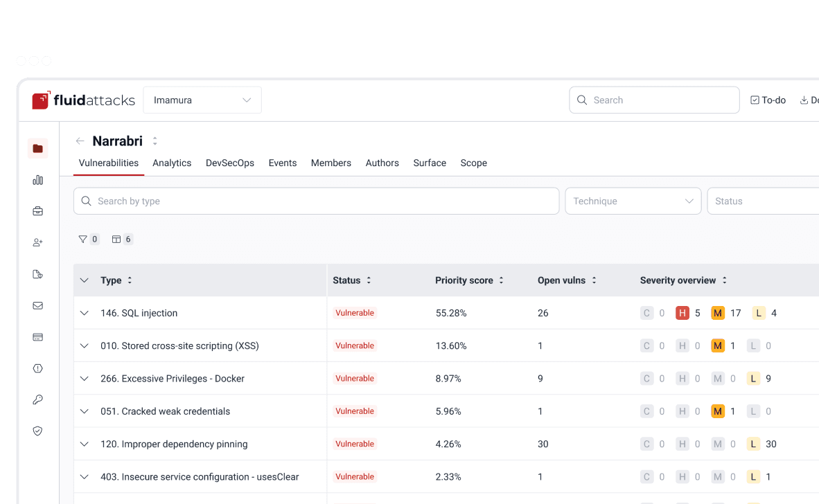This screenshot has height=504, width=819.
Task: Focus the top Search field
Action: pyautogui.click(x=654, y=100)
